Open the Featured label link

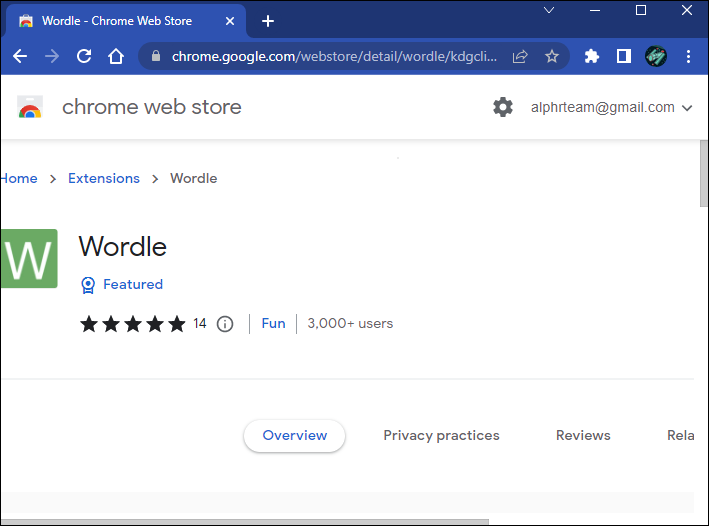click(133, 284)
